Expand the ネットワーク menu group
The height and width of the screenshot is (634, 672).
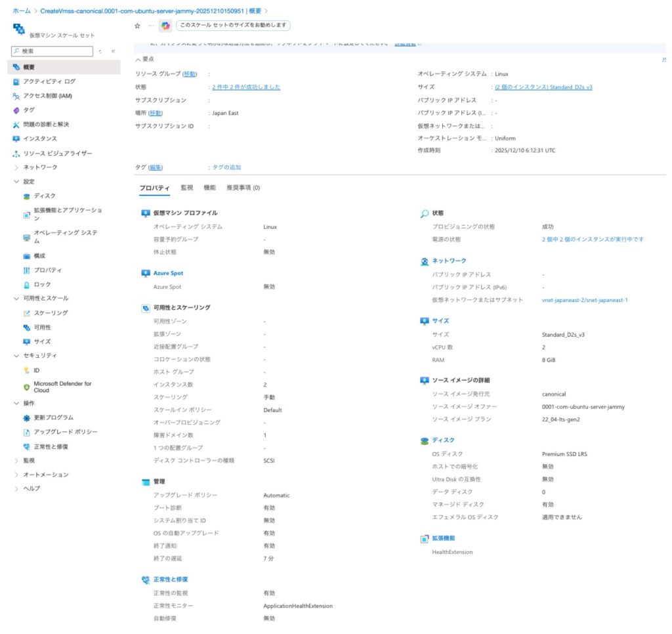(x=16, y=167)
